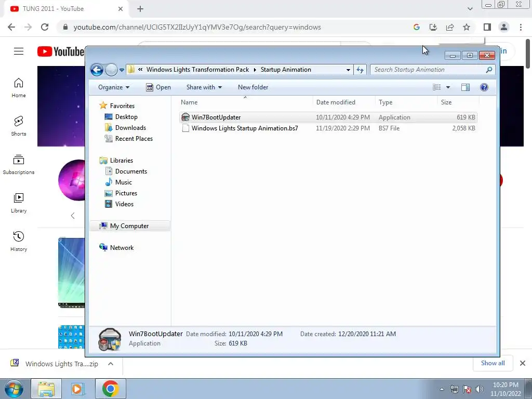The height and width of the screenshot is (399, 532).
Task: Open Pictures library
Action: pyautogui.click(x=121, y=193)
